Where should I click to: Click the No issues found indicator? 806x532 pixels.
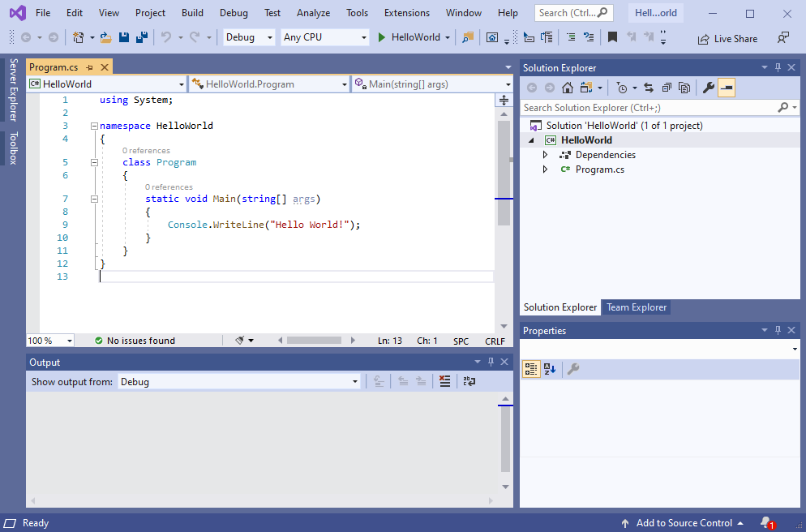(x=135, y=341)
